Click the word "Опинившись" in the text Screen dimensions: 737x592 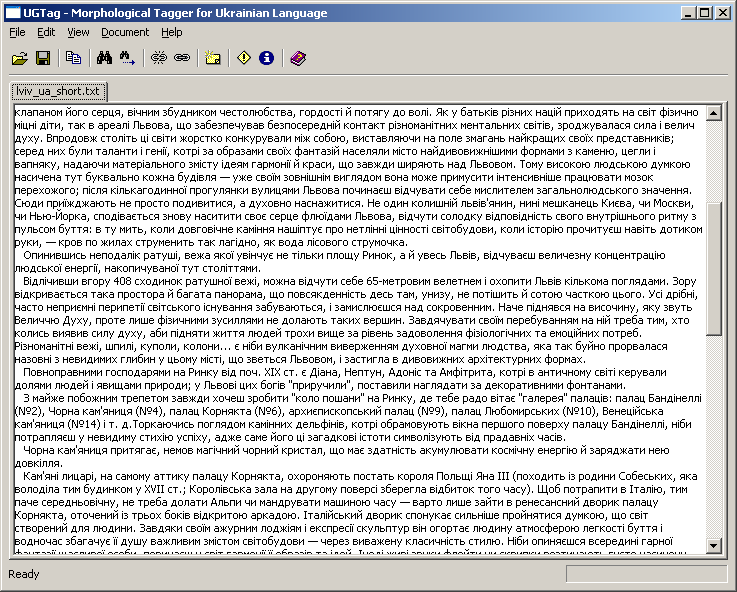click(x=52, y=256)
